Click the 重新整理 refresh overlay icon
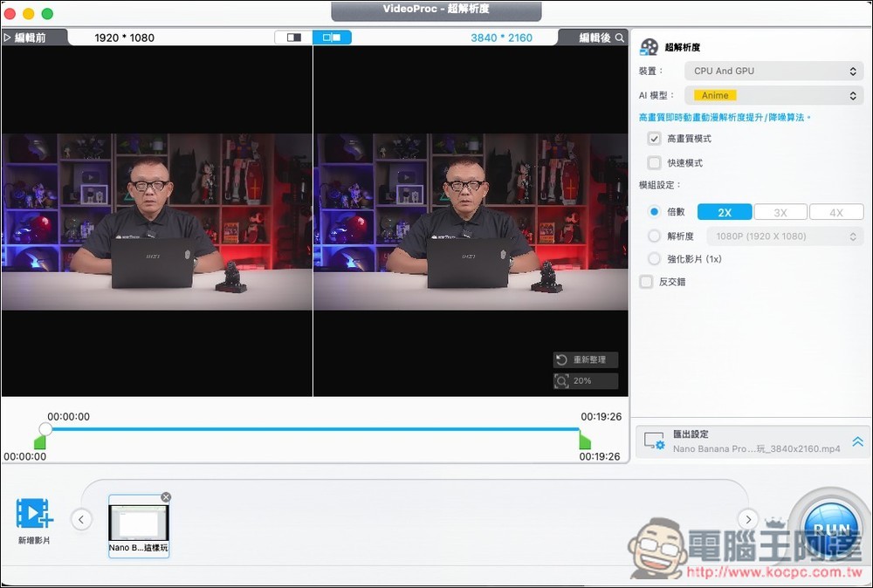The height and width of the screenshot is (588, 873). [x=586, y=359]
